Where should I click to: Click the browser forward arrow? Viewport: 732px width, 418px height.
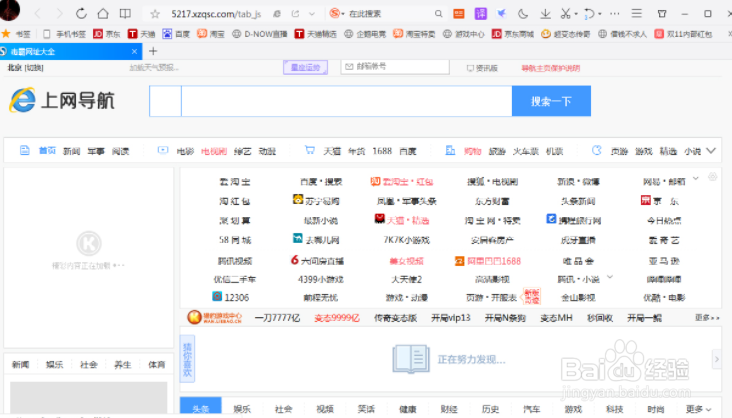tap(59, 14)
